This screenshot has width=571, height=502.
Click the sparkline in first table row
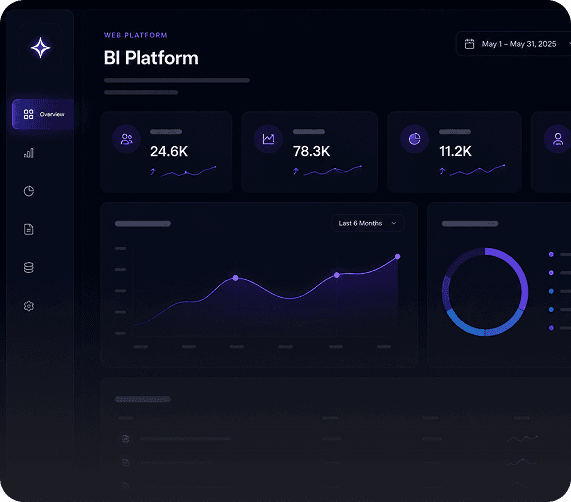pyautogui.click(x=522, y=439)
